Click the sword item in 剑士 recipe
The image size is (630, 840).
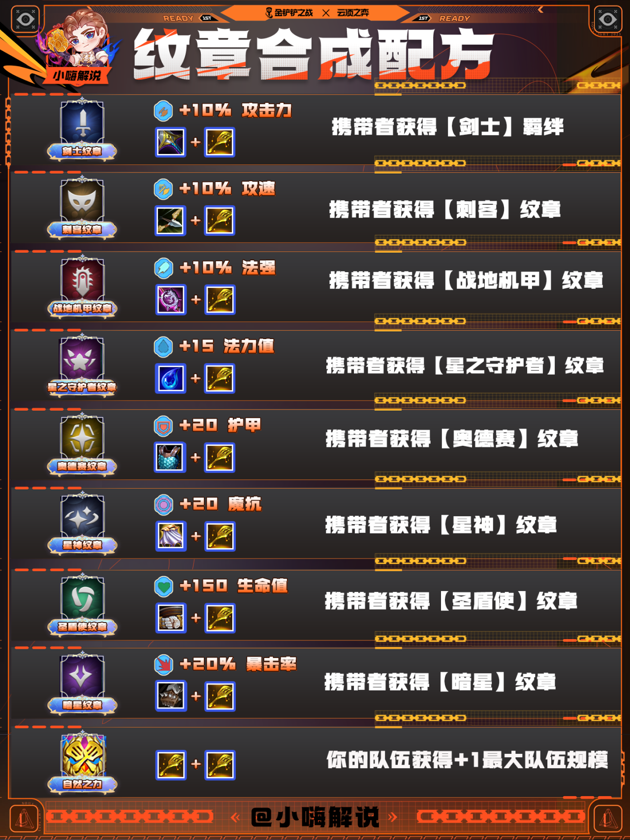171,142
